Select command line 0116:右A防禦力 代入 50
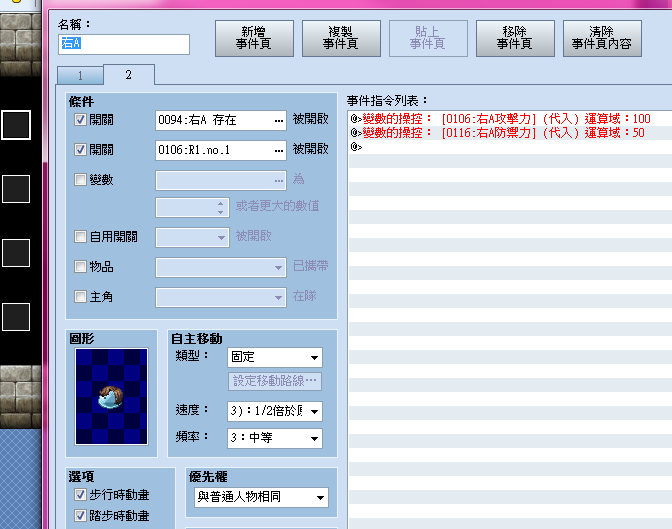This screenshot has width=672, height=529. pos(510,133)
